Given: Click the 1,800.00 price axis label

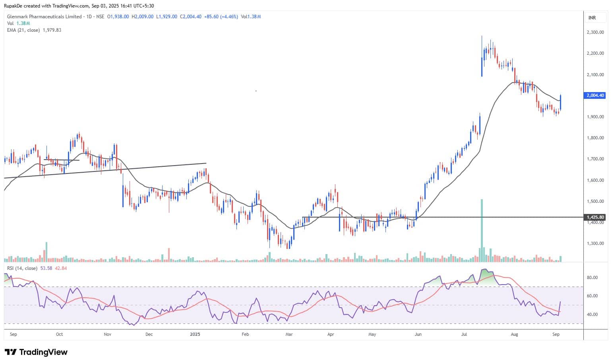Looking at the screenshot, I should (x=595, y=138).
